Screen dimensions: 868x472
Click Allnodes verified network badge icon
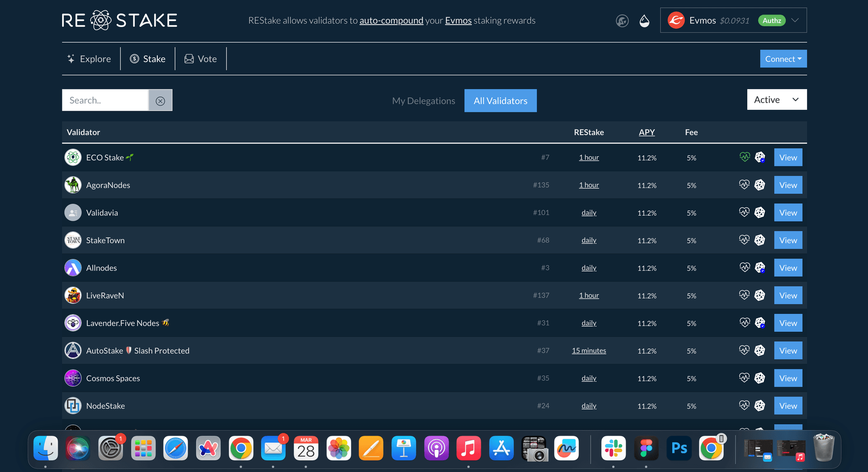pyautogui.click(x=760, y=268)
